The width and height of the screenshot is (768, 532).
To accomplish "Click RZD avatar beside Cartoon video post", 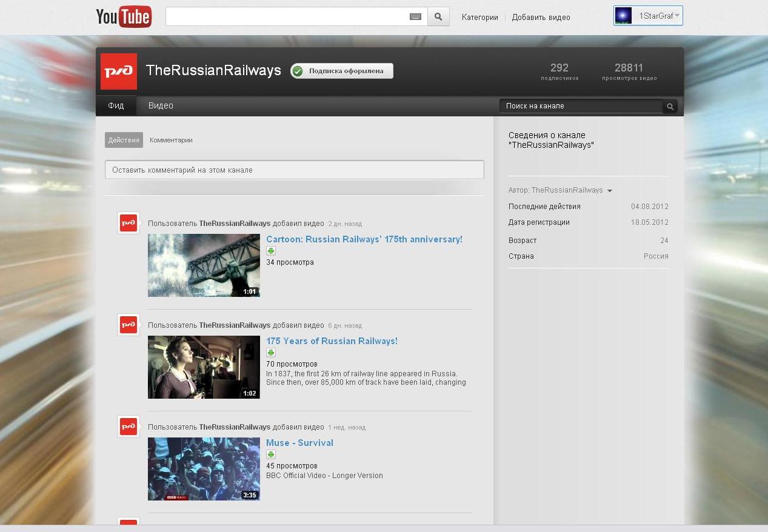I will click(x=129, y=223).
